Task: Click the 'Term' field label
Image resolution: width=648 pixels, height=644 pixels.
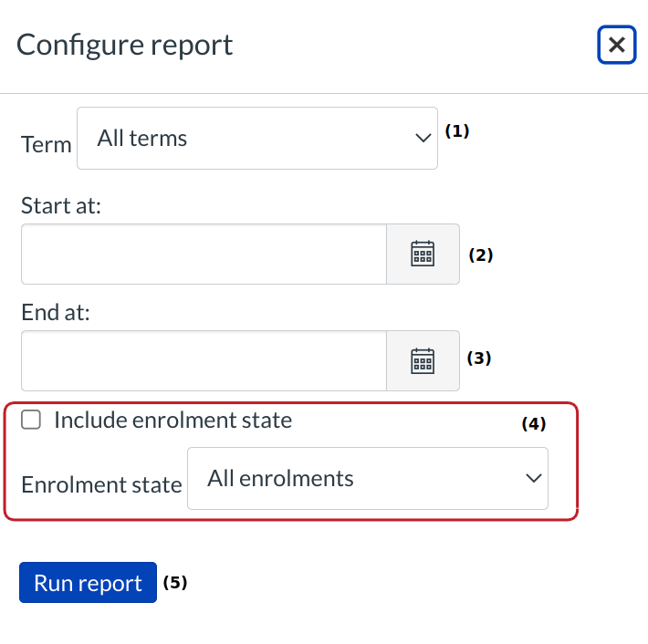Action: pos(46,144)
